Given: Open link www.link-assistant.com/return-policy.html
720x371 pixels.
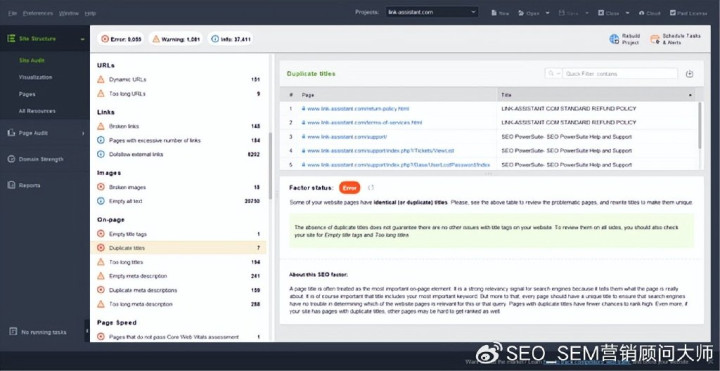Looking at the screenshot, I should tap(358, 109).
